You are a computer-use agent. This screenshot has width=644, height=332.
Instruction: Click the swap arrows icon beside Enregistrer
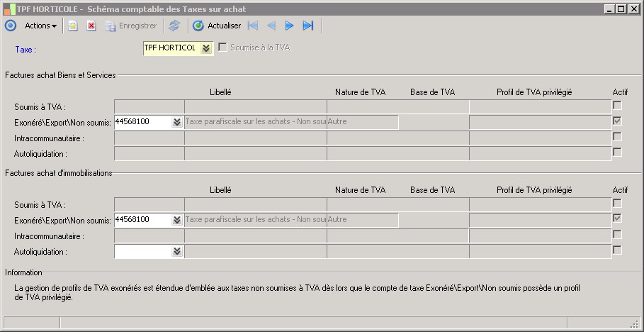[174, 26]
